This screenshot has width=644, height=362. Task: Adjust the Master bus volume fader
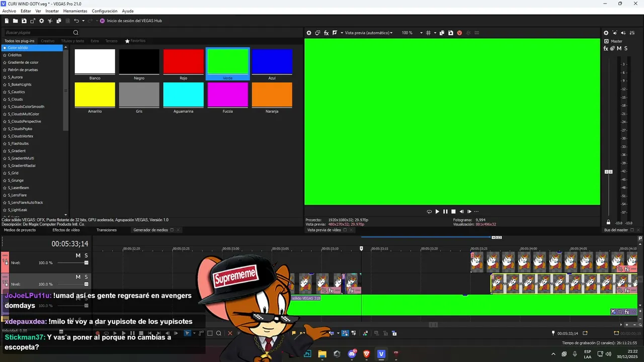click(608, 172)
